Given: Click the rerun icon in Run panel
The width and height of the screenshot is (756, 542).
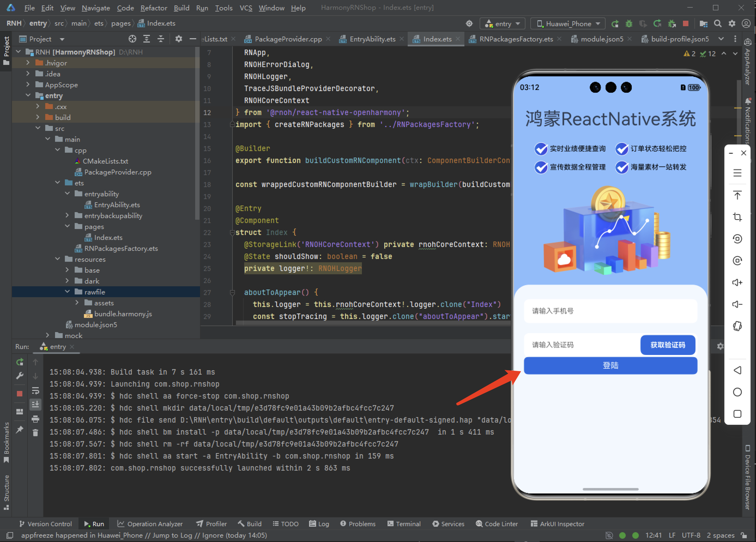Looking at the screenshot, I should tap(20, 362).
